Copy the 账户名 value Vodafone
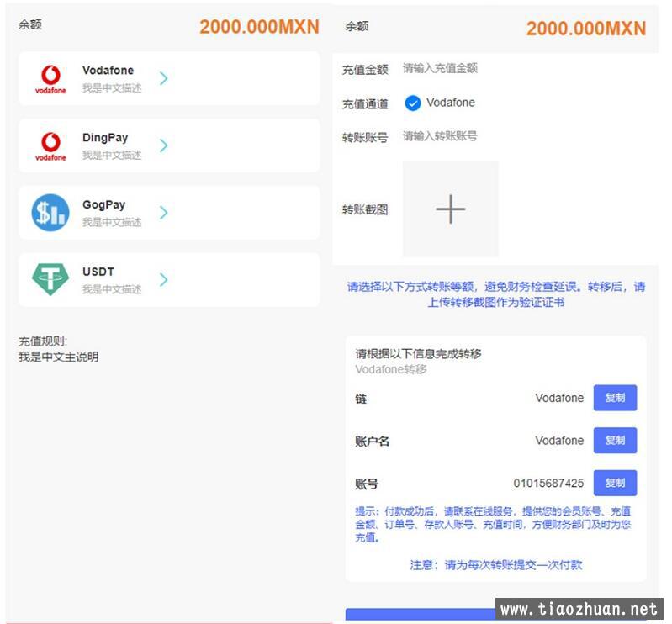Screen dimensions: 672x624 click(615, 440)
